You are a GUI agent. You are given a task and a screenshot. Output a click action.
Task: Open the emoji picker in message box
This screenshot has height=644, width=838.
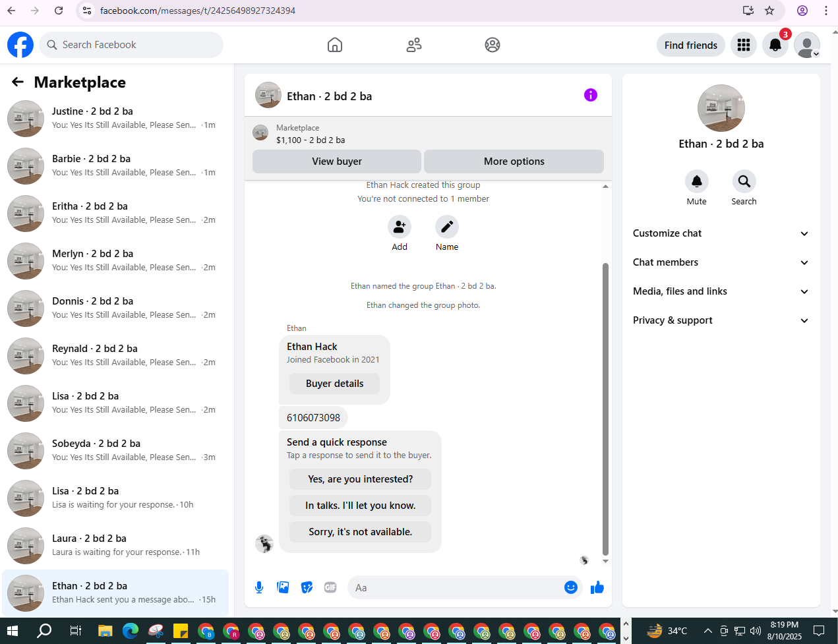coord(571,587)
